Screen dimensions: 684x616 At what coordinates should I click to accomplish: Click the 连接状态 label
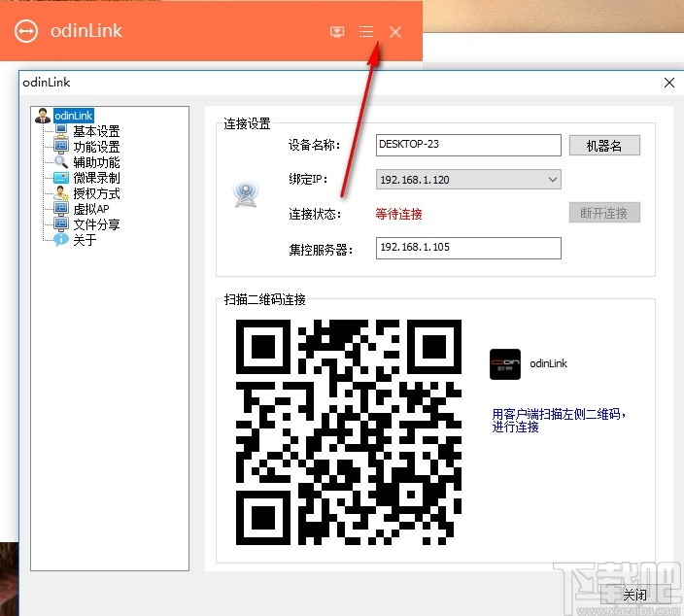[x=315, y=214]
